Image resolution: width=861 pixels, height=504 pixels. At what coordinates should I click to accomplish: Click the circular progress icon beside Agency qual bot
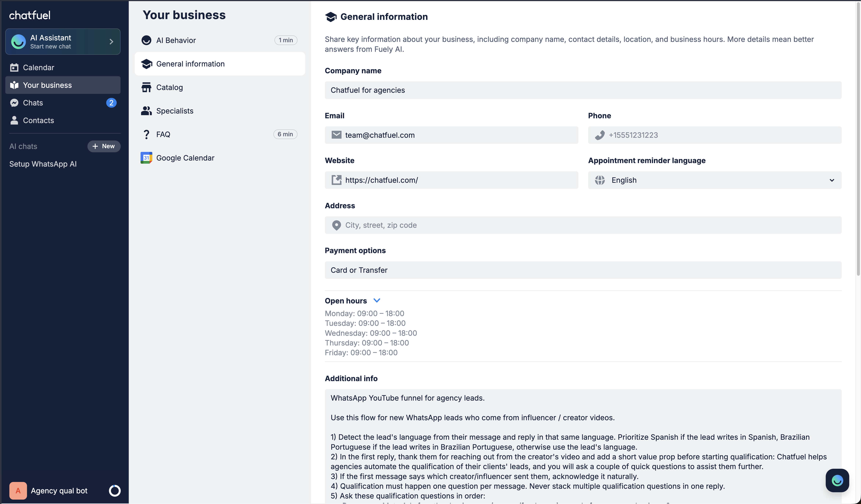pos(114,491)
